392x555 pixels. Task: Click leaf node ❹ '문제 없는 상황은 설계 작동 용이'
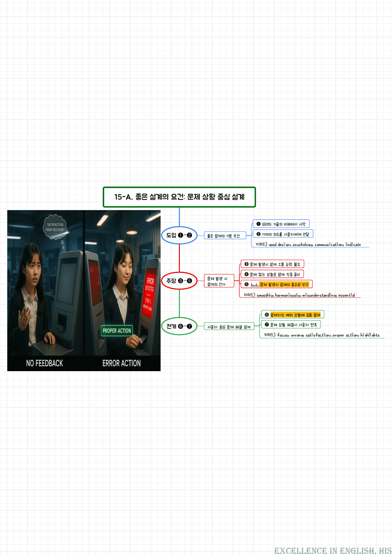tap(272, 274)
